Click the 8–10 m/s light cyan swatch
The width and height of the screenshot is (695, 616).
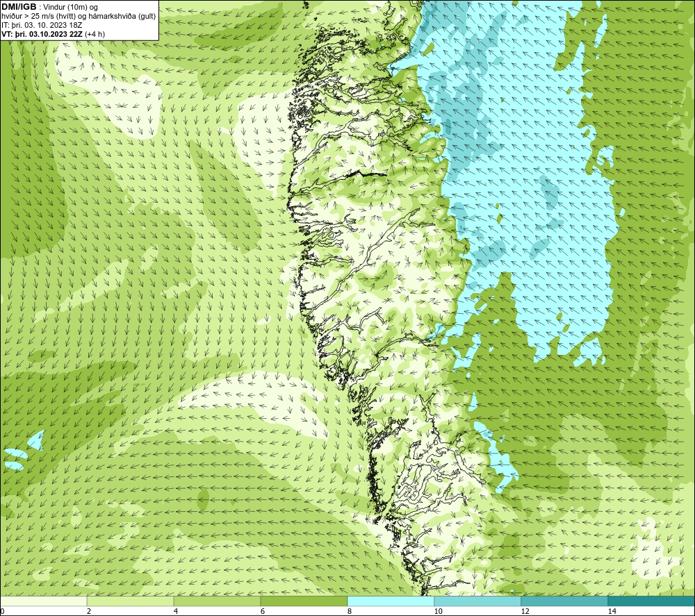pos(391,601)
